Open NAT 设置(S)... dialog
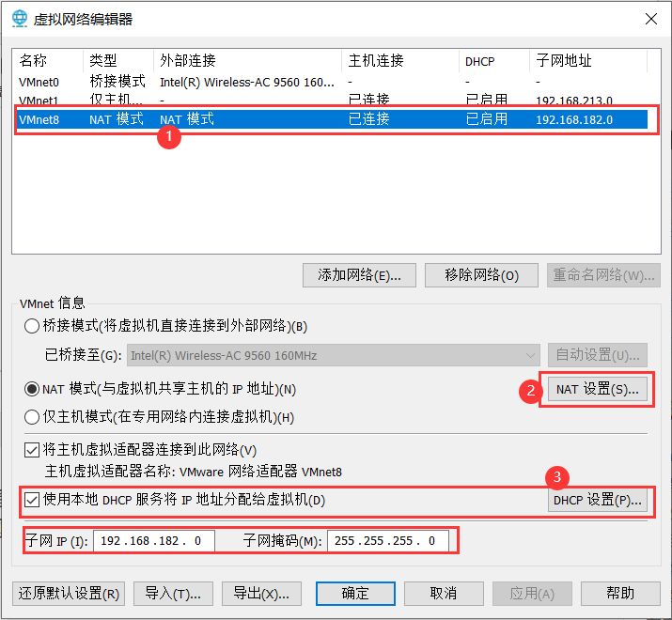Screen dimensions: 672x620 [598, 389]
